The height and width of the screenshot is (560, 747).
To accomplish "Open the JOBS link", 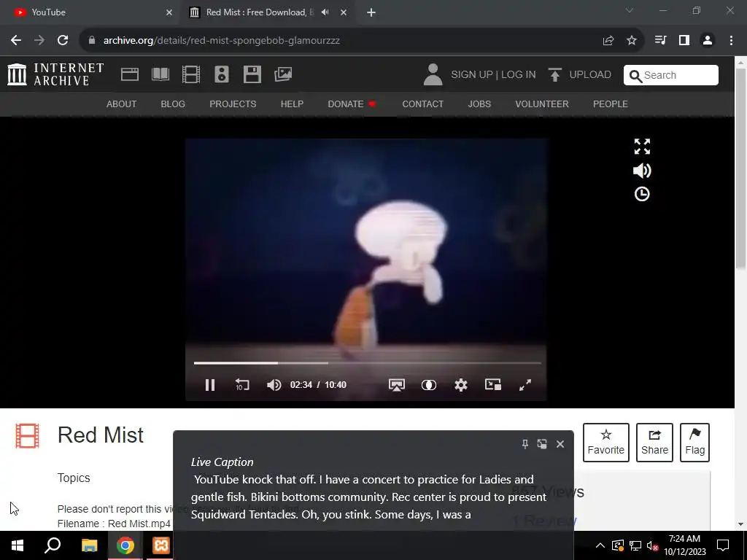I will pos(479,104).
